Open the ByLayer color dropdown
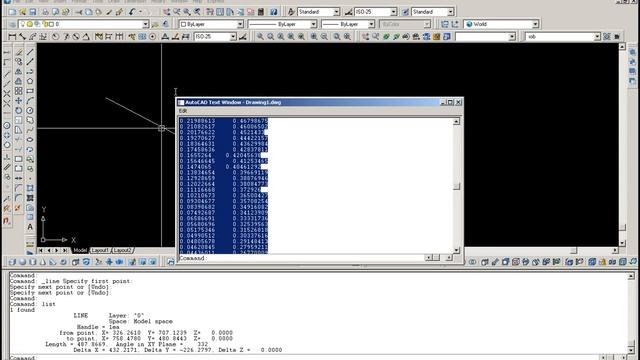The width and height of the screenshot is (640, 360). coord(240,24)
